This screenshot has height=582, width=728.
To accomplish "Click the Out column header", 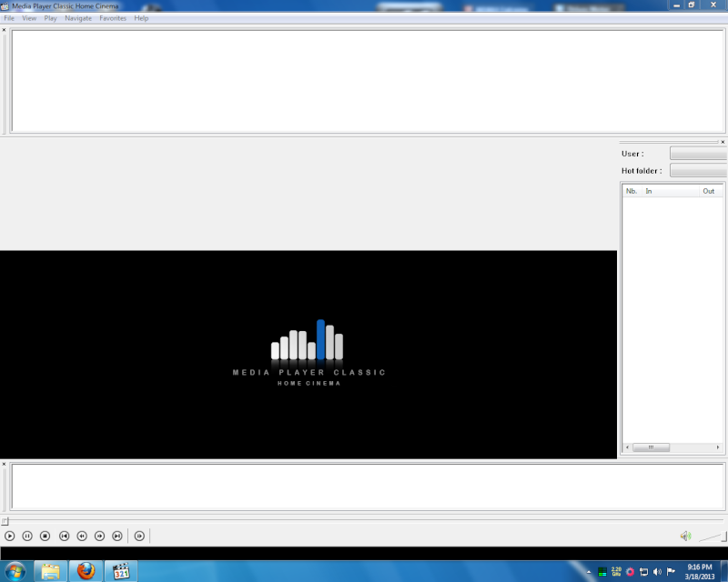I will pyautogui.click(x=711, y=191).
